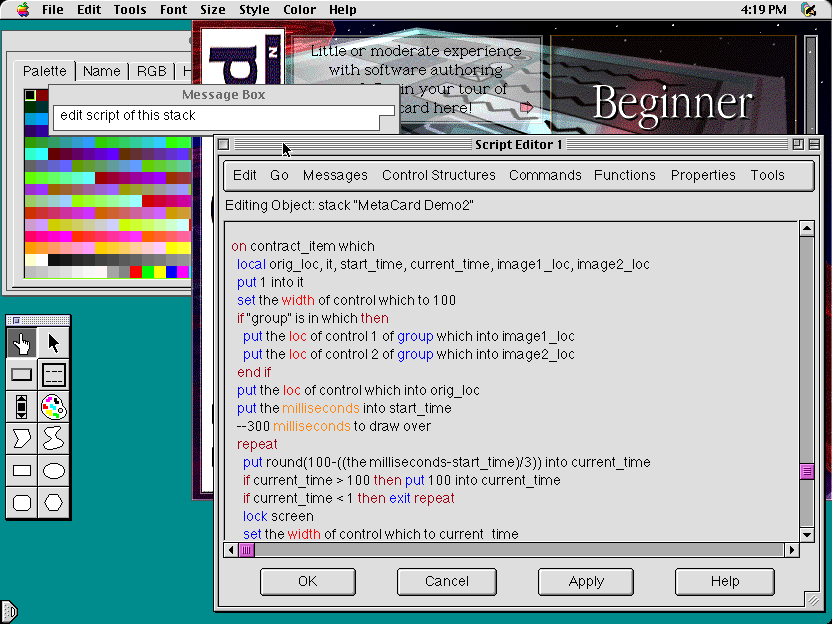The height and width of the screenshot is (624, 832).
Task: Collapse Script Editor with windowshade box
Action: click(814, 144)
